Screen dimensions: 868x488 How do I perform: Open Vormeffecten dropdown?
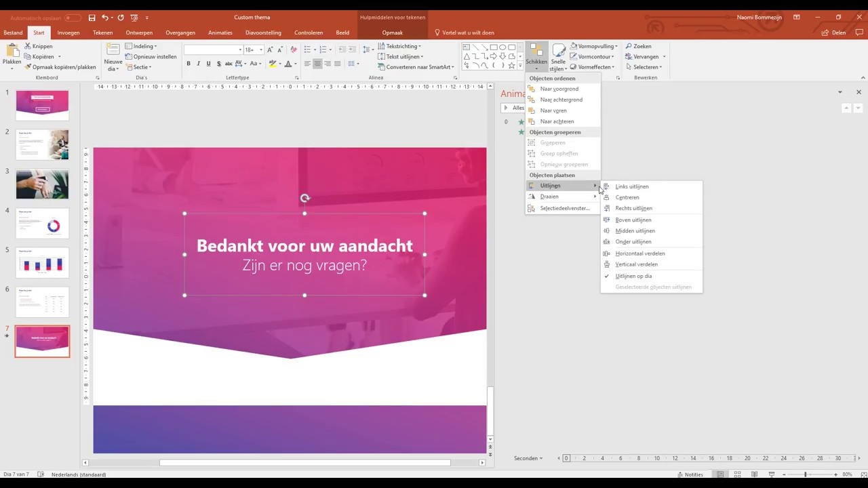point(593,67)
